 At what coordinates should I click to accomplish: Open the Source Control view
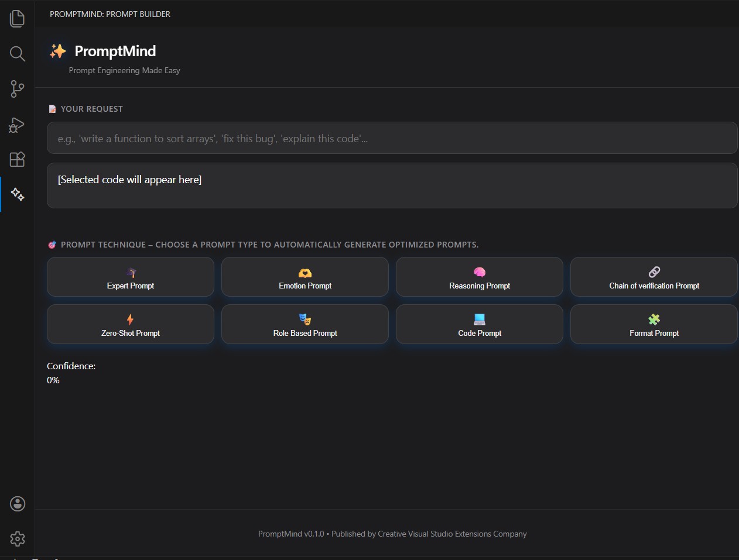tap(17, 89)
